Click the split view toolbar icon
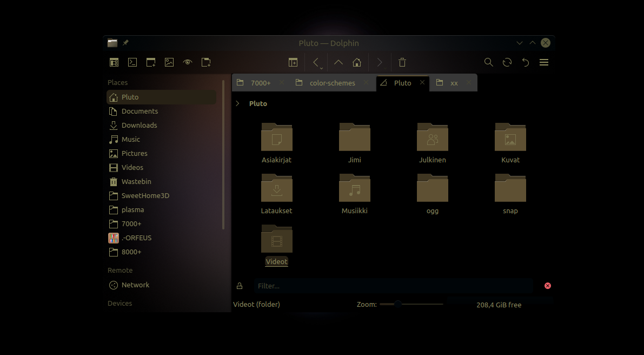 (x=293, y=62)
